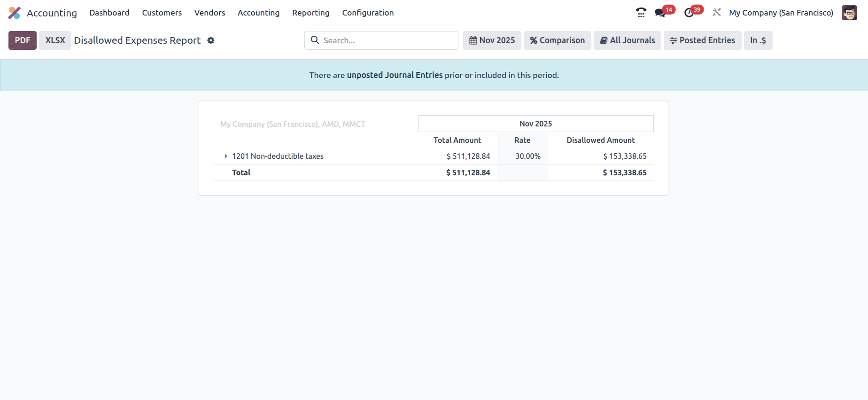Open the activities clock icon showing 39
This screenshot has width=868, height=400.
pyautogui.click(x=693, y=12)
